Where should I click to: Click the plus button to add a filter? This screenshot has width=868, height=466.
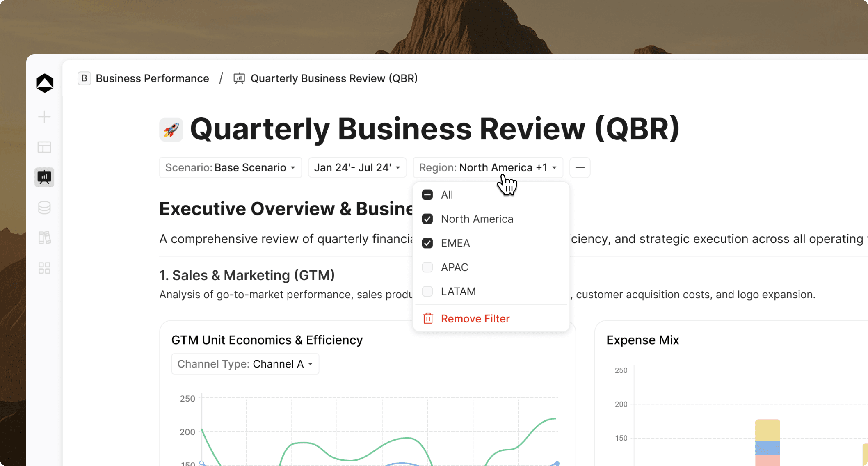pos(580,167)
